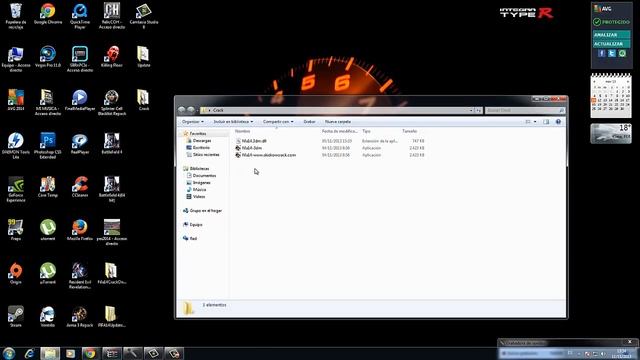Open Imágenes library in the sidebar
Screen dimensions: 640x360
pos(201,182)
